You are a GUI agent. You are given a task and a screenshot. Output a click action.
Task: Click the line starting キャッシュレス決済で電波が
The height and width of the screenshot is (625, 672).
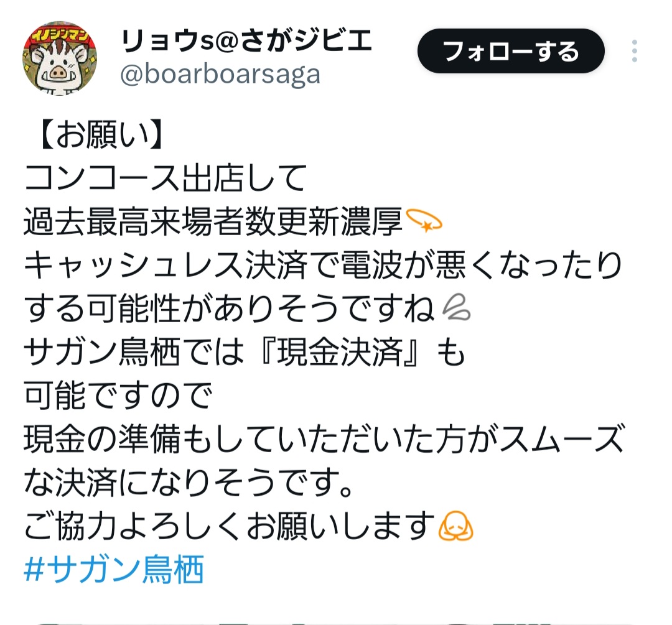point(323,265)
